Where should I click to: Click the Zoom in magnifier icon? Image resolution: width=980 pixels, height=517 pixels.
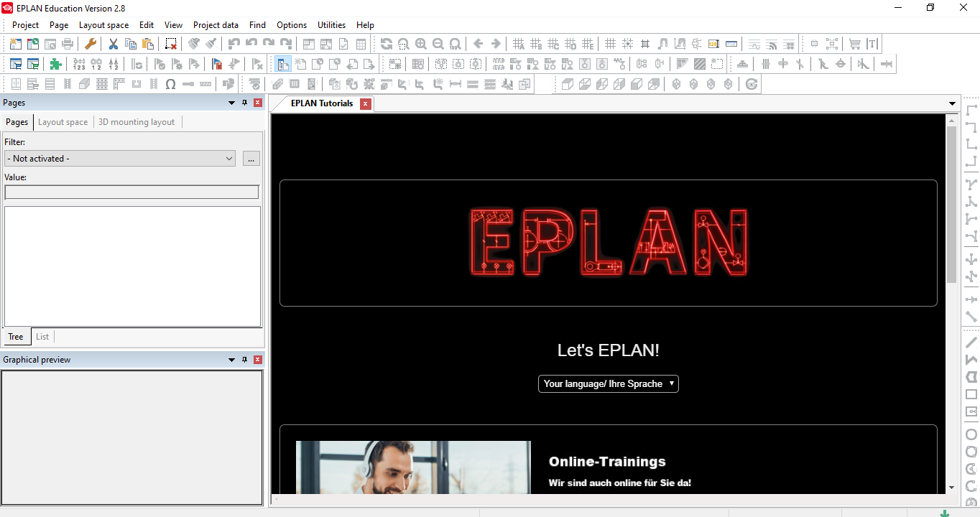coord(421,44)
